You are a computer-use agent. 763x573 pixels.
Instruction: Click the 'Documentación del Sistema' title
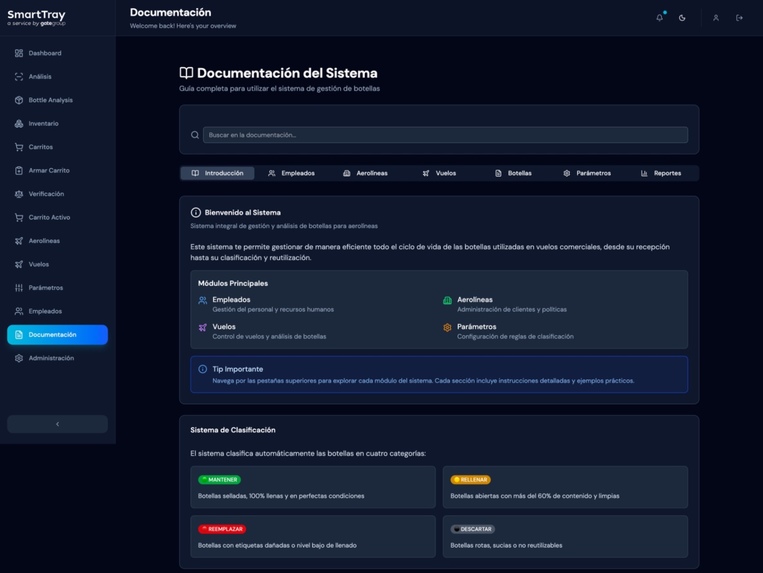(287, 73)
